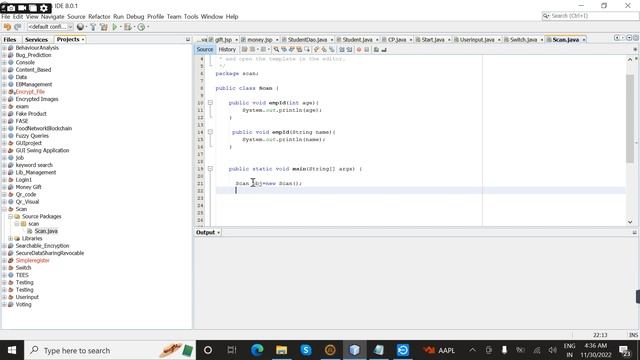The image size is (640, 360).
Task: Open Microsoft Edge from the taskbar
Action: click(257, 350)
